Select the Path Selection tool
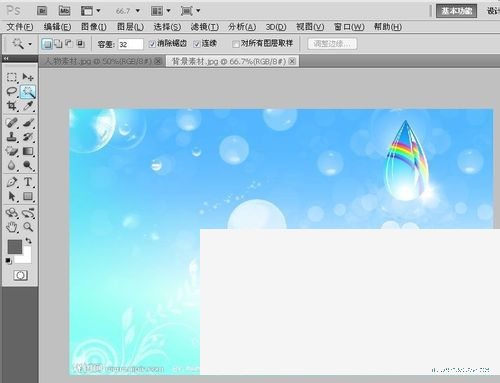The width and height of the screenshot is (500, 383). (x=12, y=196)
